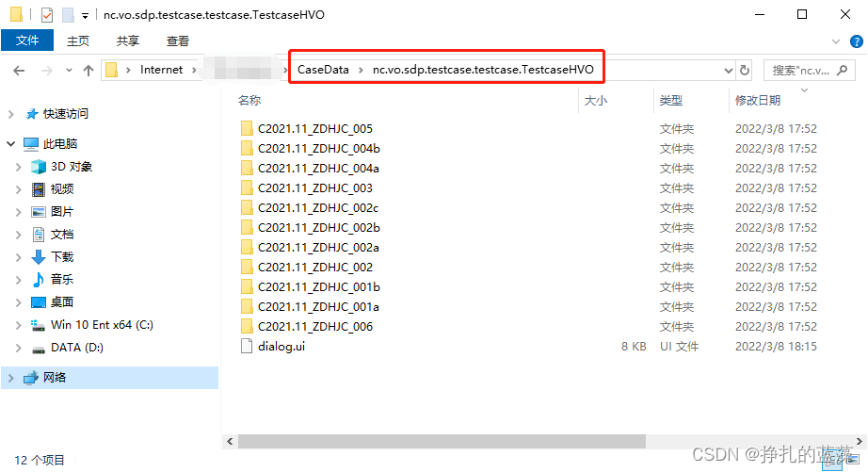Open the 文件 ribbon tab

pyautogui.click(x=27, y=41)
